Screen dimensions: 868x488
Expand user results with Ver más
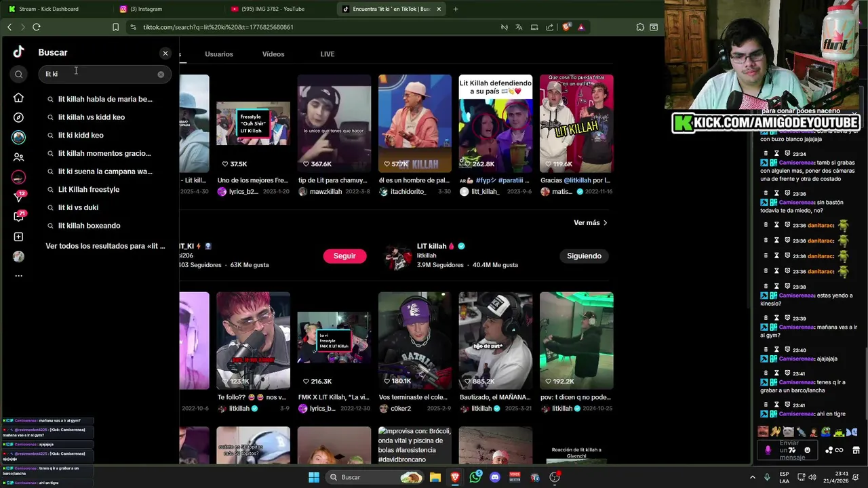coord(591,222)
